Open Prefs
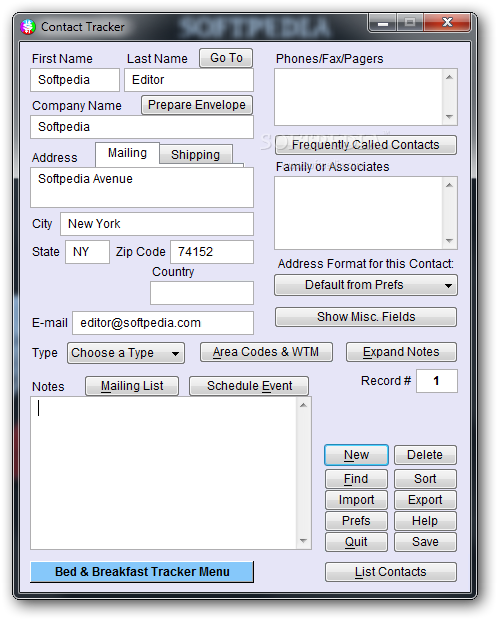 pyautogui.click(x=356, y=521)
